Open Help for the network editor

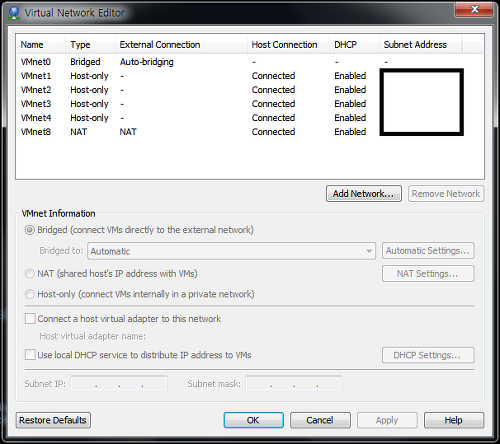pos(454,420)
